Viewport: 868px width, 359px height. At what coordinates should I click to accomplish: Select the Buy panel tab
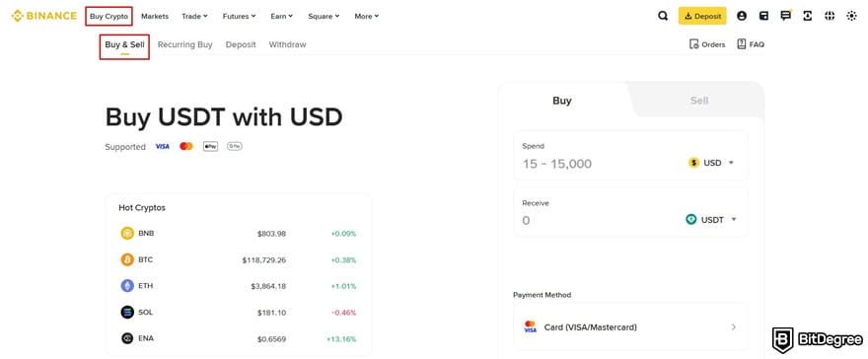[562, 101]
